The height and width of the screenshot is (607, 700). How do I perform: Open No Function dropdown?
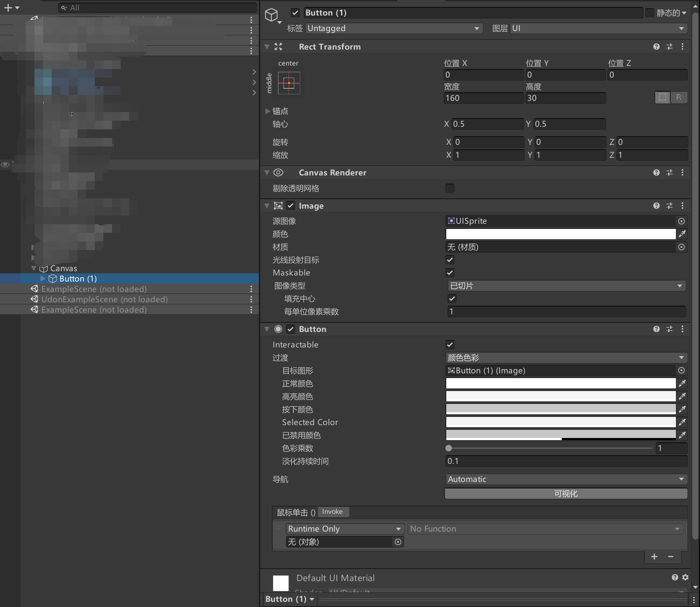[545, 529]
